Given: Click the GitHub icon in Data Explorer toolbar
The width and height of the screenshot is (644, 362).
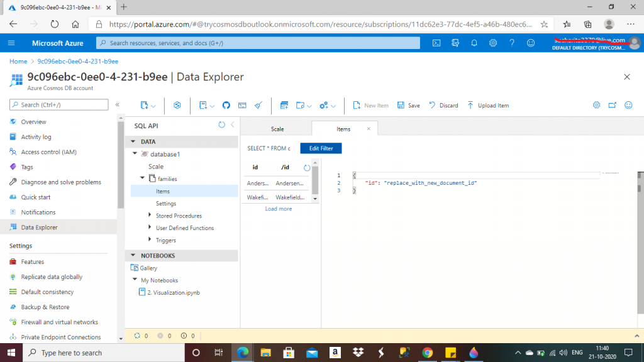Looking at the screenshot, I should point(226,106).
